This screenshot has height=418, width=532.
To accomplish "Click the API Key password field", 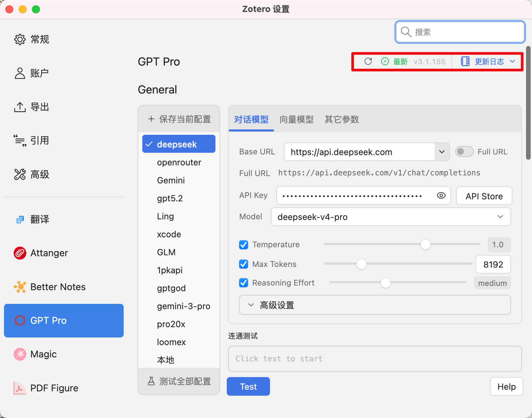I will tap(363, 195).
